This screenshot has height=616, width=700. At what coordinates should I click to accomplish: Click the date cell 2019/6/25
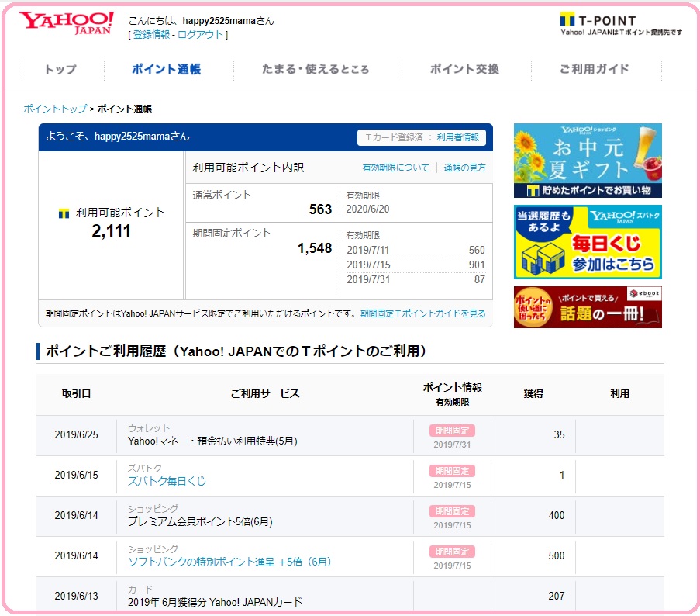coord(76,435)
